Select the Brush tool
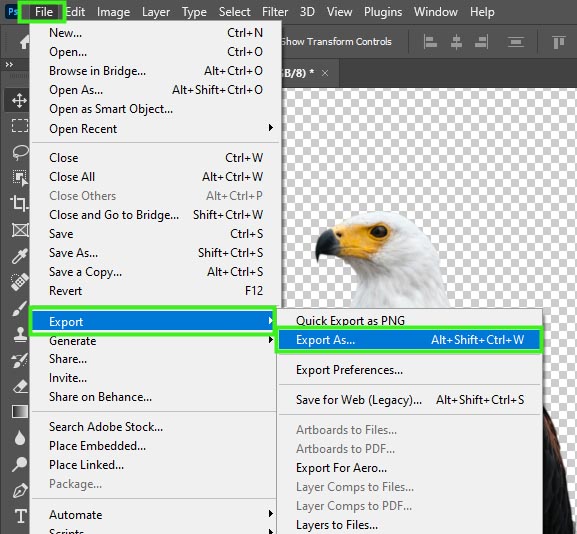This screenshot has height=534, width=577. tap(20, 308)
